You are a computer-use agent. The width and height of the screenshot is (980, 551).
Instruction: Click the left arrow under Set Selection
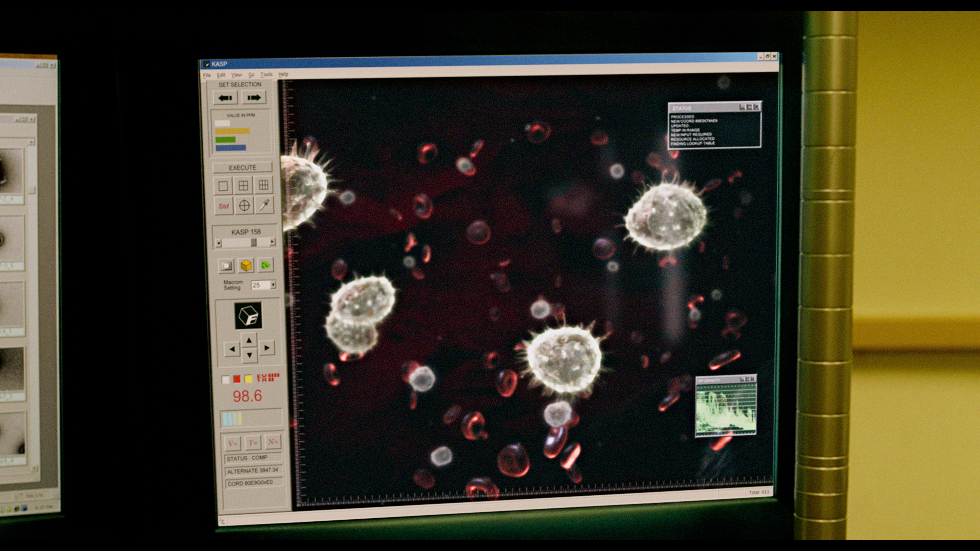tap(225, 98)
